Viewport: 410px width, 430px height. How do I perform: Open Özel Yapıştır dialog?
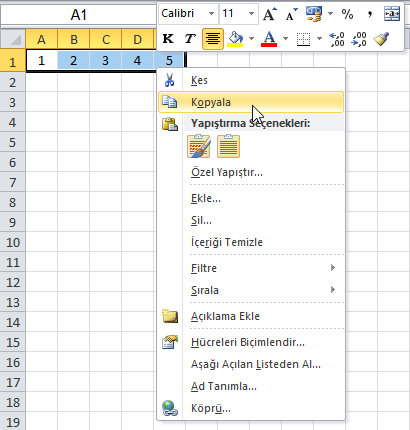coord(251,172)
